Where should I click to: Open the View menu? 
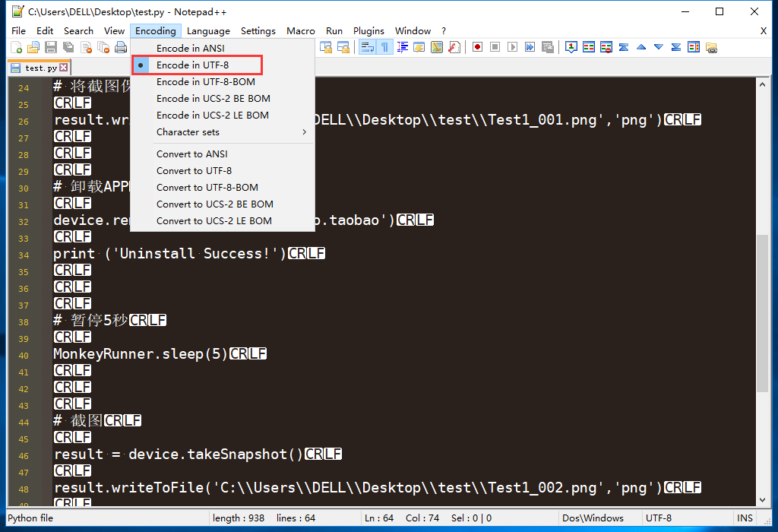coord(114,30)
